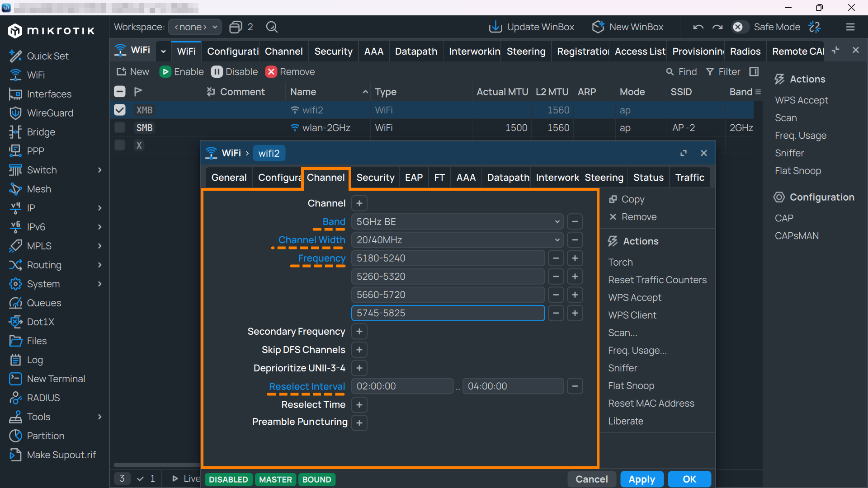Expand the Workspace none dropdown
The width and height of the screenshot is (868, 488).
point(195,27)
